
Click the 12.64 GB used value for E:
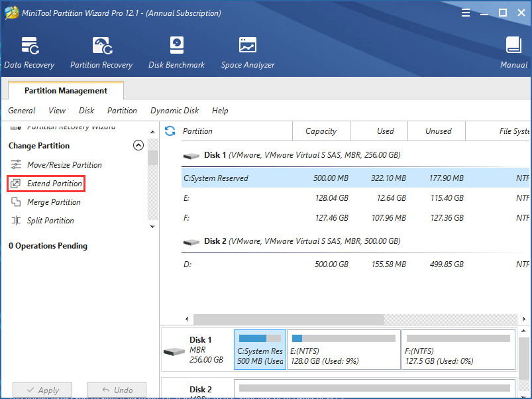(x=391, y=198)
